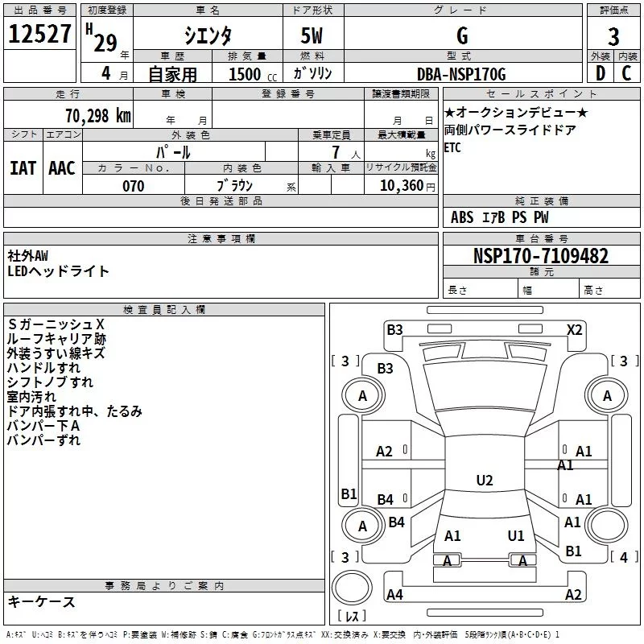Click the A4 scratch mark on the bumper
The height and width of the screenshot is (644, 644).
tap(394, 595)
